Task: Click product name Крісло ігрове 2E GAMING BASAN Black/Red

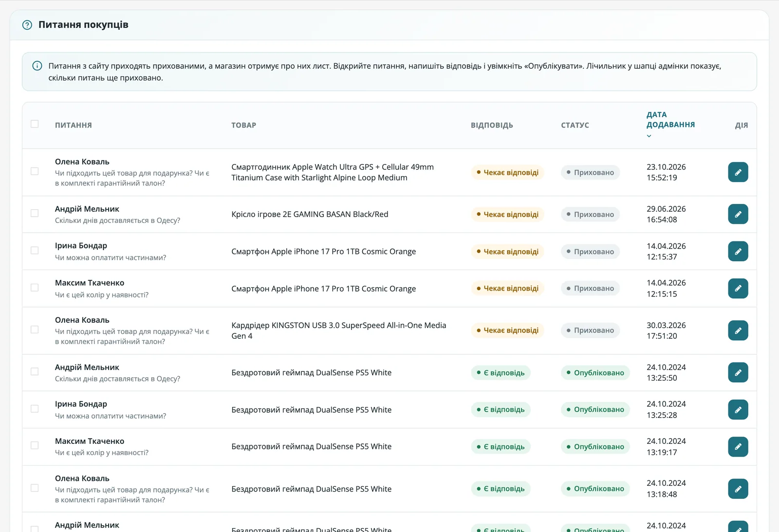Action: [x=310, y=214]
